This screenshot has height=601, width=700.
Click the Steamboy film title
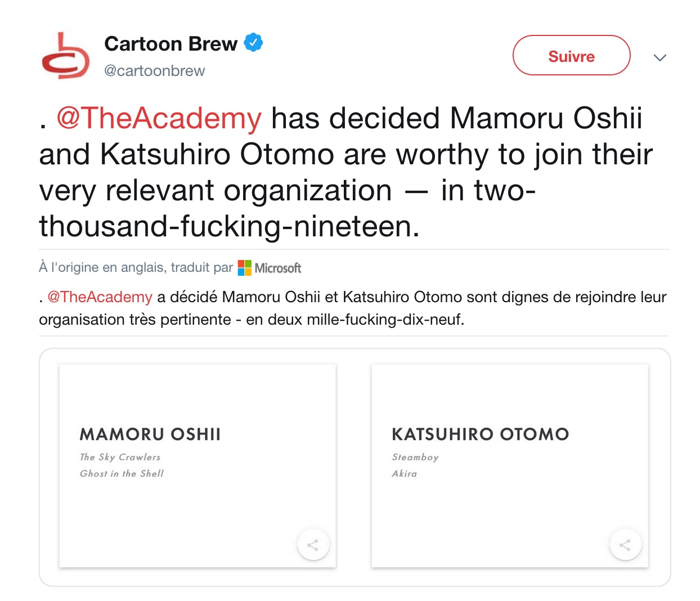(x=415, y=457)
